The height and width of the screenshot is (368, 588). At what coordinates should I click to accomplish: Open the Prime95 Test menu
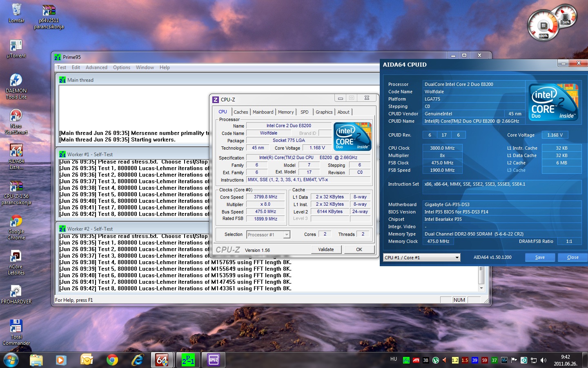point(62,67)
